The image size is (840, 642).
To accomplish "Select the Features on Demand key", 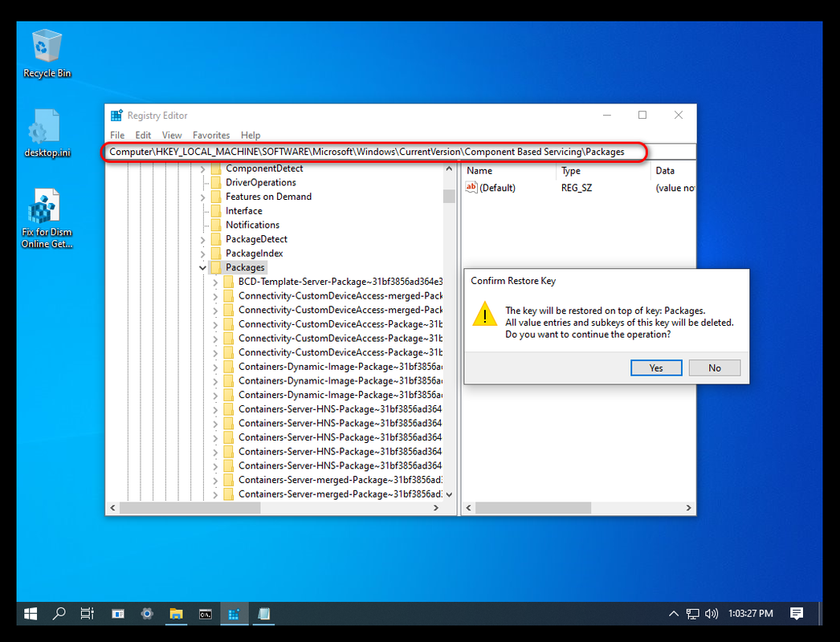I will pos(268,197).
